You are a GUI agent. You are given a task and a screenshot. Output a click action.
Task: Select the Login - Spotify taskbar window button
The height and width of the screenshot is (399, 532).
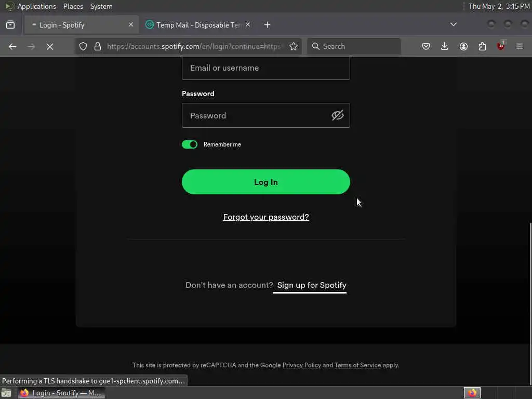coord(62,393)
